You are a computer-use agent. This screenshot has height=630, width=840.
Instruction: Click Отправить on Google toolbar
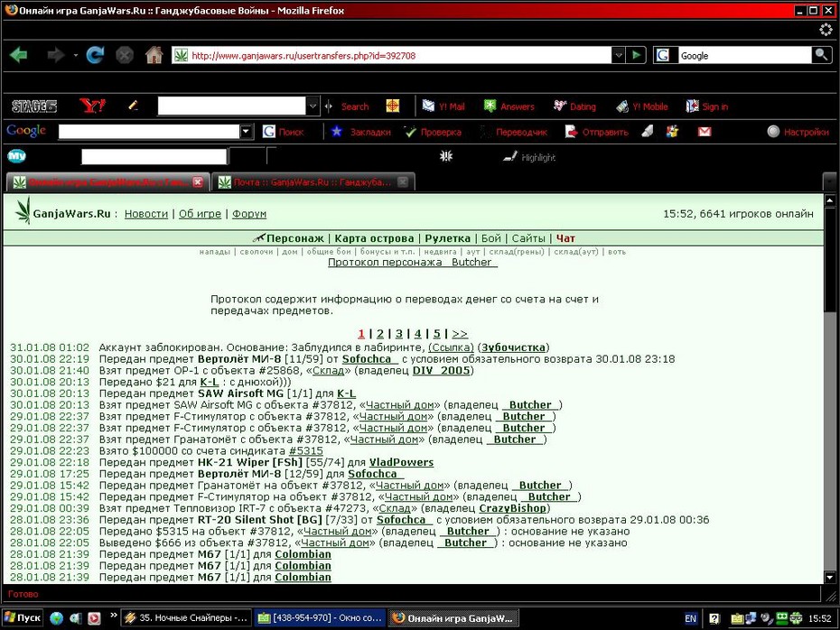click(x=597, y=132)
